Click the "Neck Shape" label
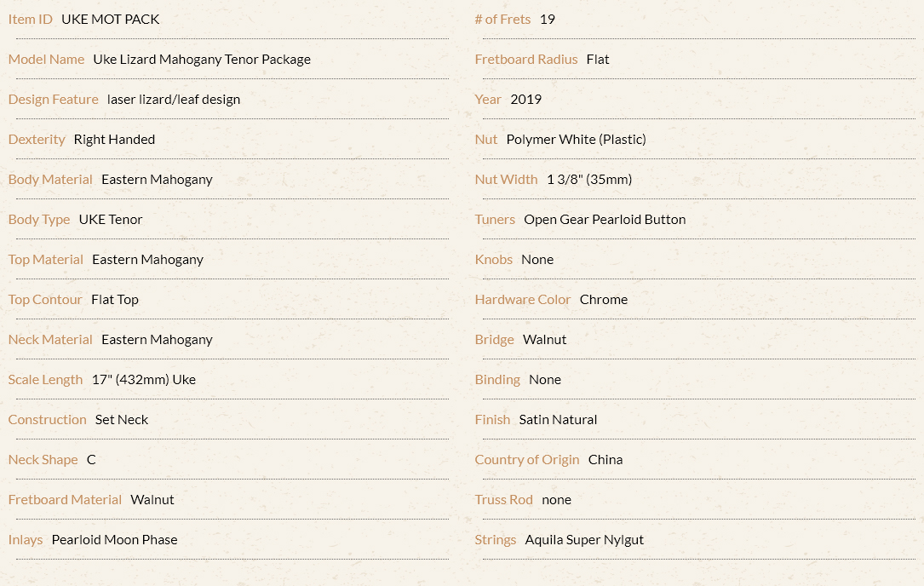This screenshot has height=586, width=924. point(43,461)
